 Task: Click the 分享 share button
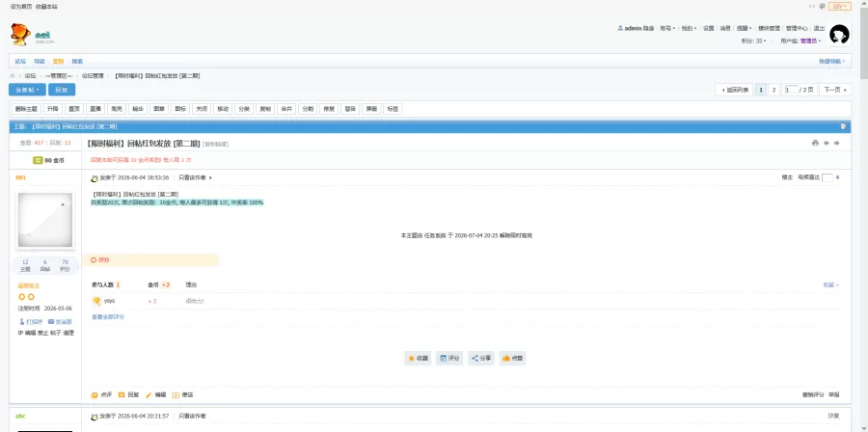tap(481, 359)
